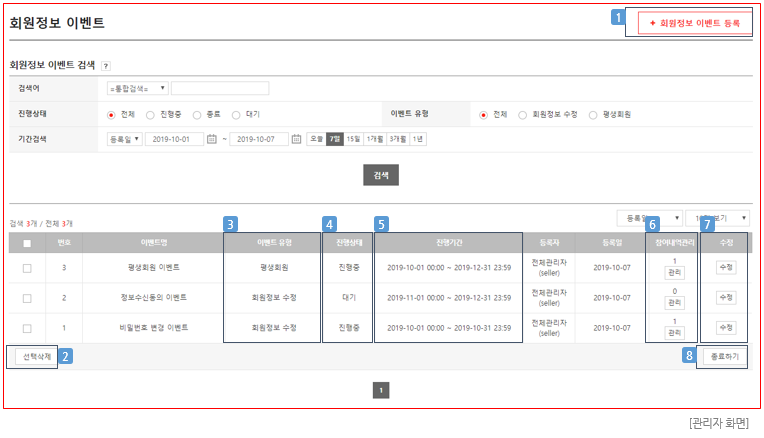Open the 등록일 period type dropdown
764x438 pixels.
125,139
